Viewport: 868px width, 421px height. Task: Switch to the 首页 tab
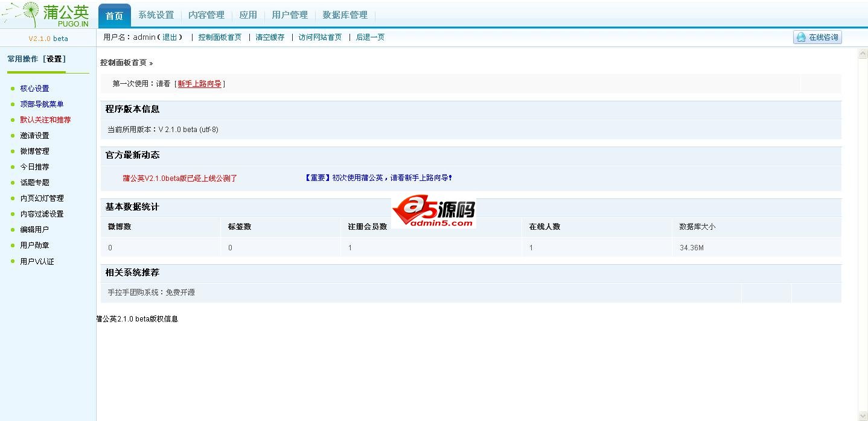[x=115, y=16]
